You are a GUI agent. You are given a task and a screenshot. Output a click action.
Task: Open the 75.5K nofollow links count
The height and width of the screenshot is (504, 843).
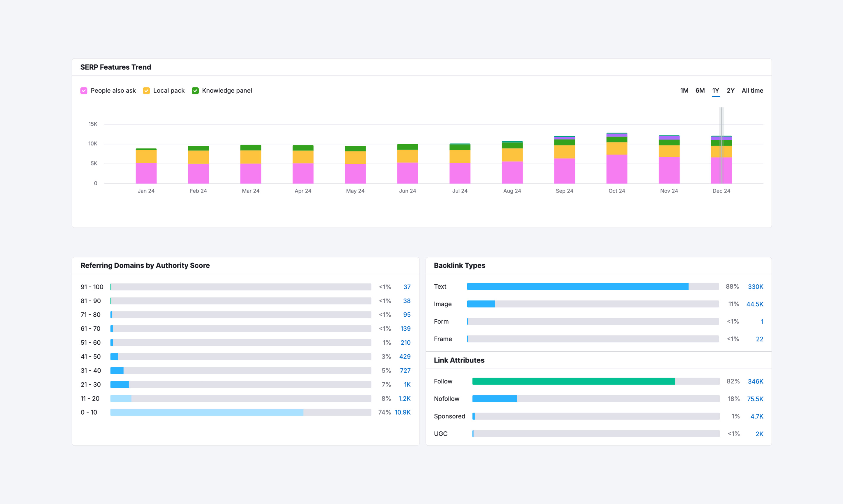click(x=755, y=399)
